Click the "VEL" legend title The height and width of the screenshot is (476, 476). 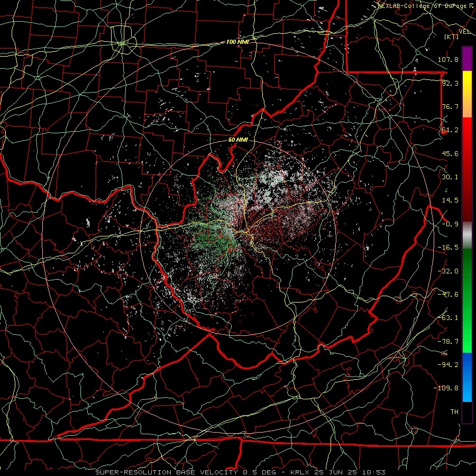pyautogui.click(x=465, y=32)
